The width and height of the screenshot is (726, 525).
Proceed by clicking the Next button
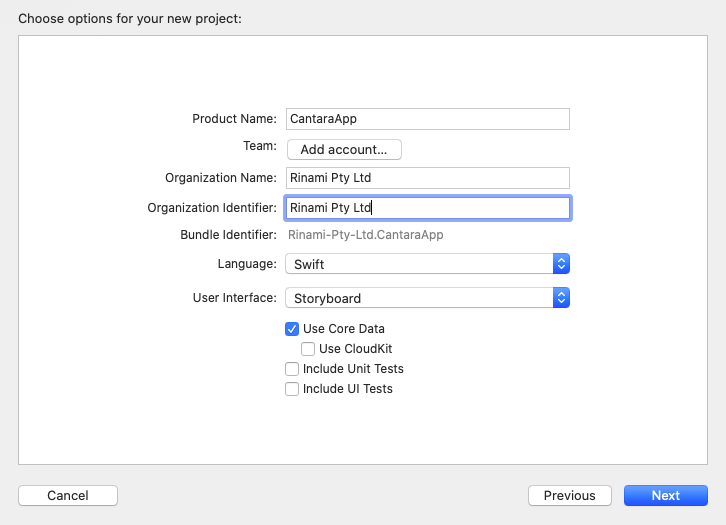665,496
